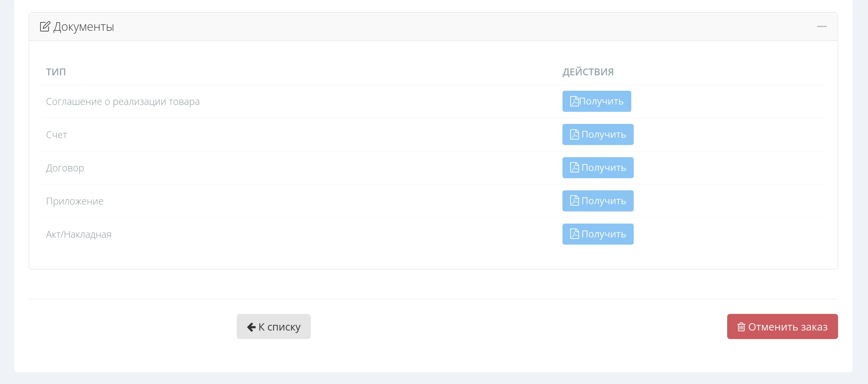Download Счет via its Получить text
Image resolution: width=868 pixels, height=384 pixels.
(x=604, y=134)
